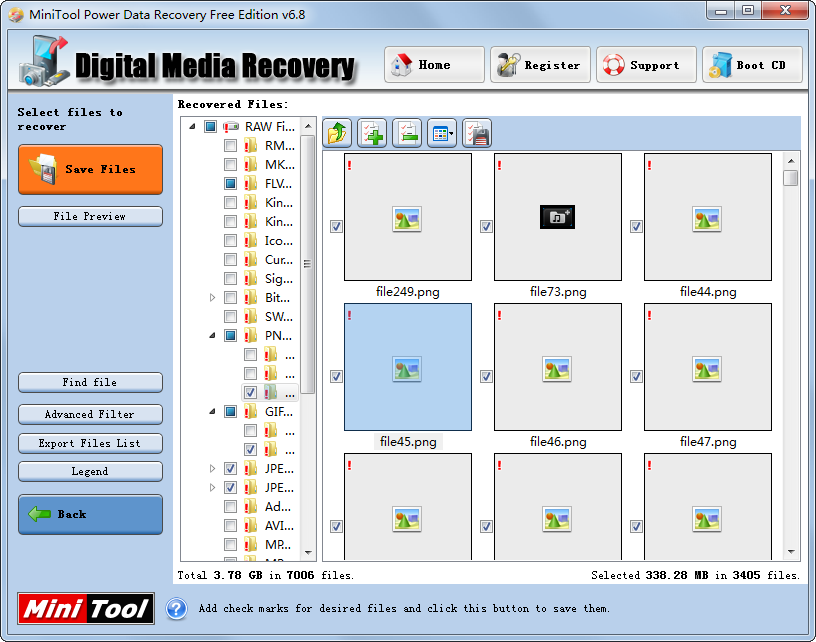Click the GIF folder icon in tree

coord(251,412)
